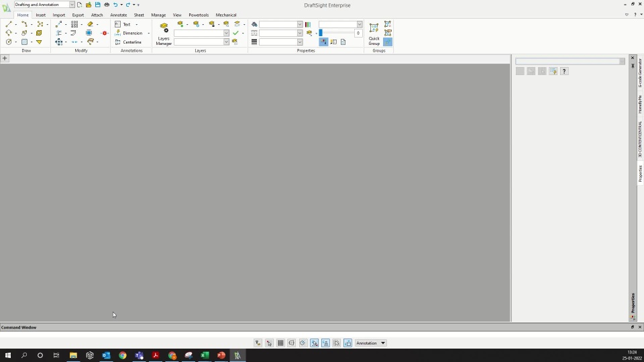This screenshot has width=644, height=362.
Task: Open the G-code Generator side panel tab
Action: point(640,73)
